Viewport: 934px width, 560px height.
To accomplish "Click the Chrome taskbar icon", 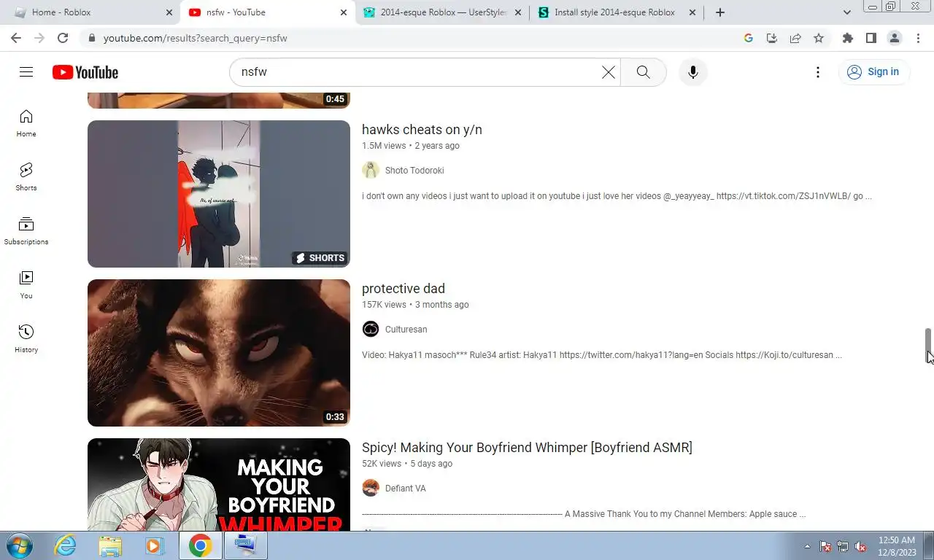I will point(201,545).
